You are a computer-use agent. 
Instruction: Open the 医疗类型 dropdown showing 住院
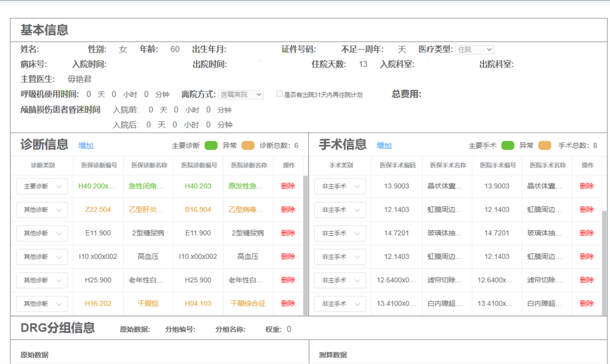pos(474,49)
